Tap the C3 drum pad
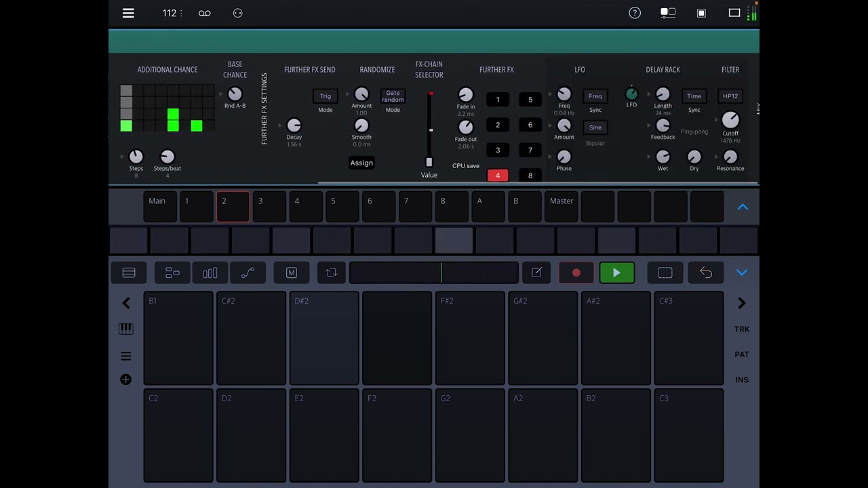 (689, 436)
